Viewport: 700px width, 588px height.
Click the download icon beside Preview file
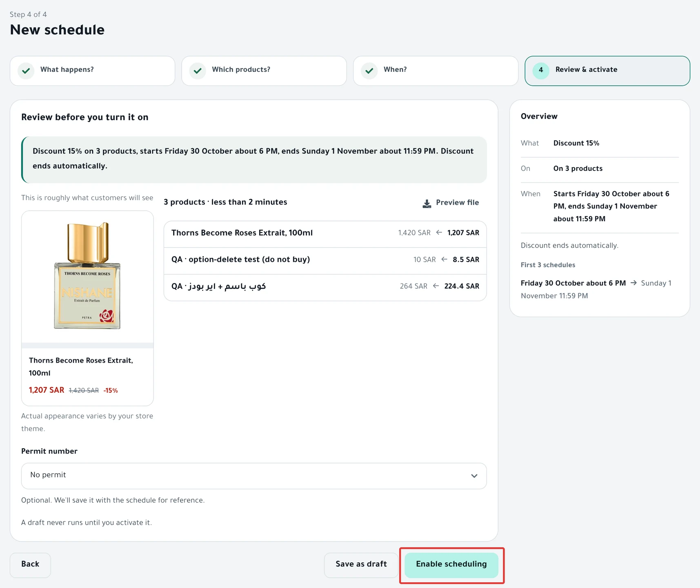click(427, 203)
